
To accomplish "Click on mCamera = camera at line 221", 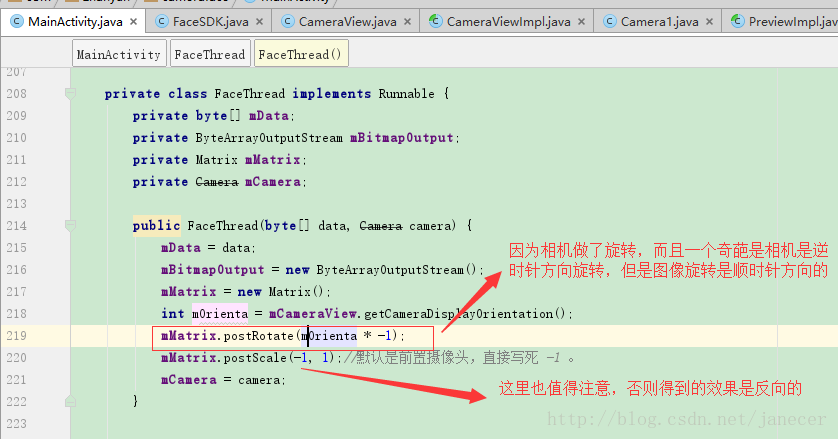I will 223,380.
